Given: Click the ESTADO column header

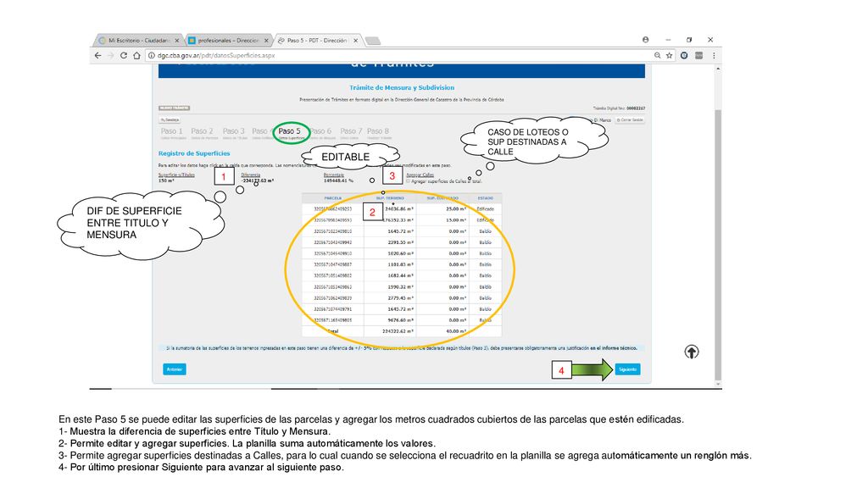Looking at the screenshot, I should [486, 198].
